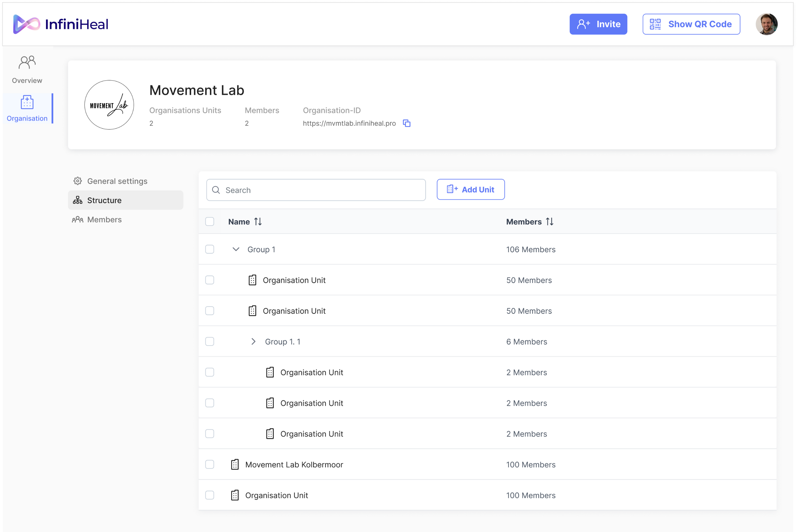Click the Movement Lab Kolbermoor building icon

(x=235, y=464)
